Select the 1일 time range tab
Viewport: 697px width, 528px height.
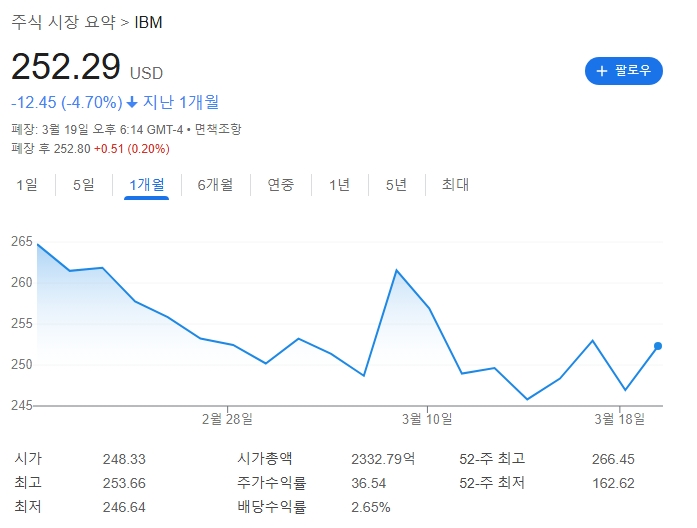click(x=27, y=184)
